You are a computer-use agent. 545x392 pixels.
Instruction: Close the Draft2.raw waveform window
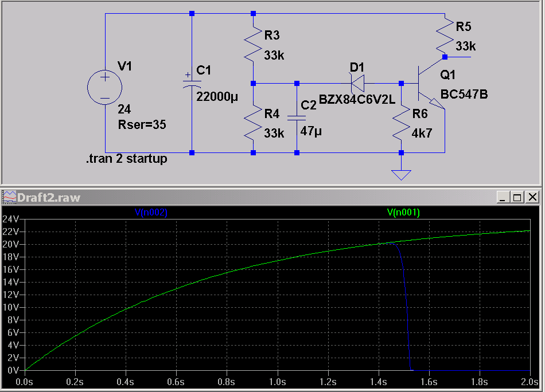pyautogui.click(x=532, y=197)
